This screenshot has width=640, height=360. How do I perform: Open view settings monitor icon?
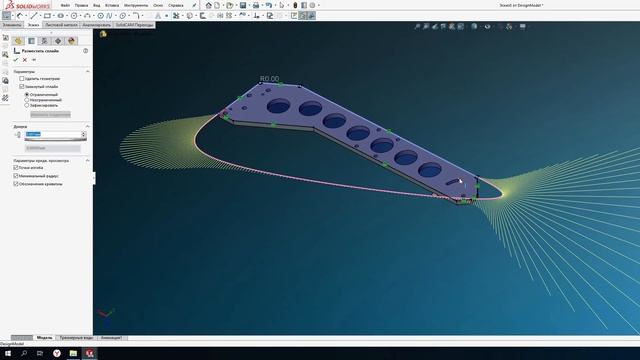pos(522,26)
